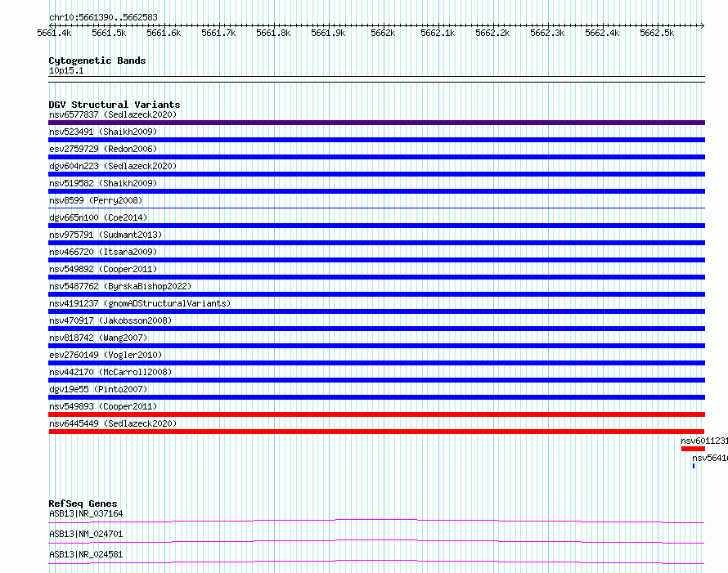Open variant esv2760149 (Vogler2010) label
728x573 pixels.
[106, 355]
